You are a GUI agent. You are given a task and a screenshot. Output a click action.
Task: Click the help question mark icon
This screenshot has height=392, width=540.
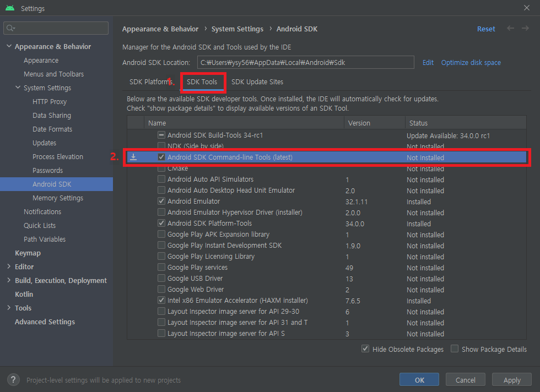click(13, 379)
